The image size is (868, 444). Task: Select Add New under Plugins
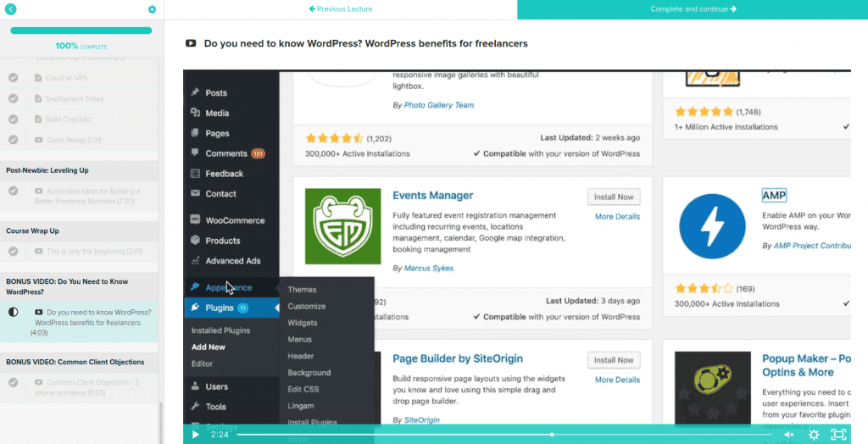(209, 347)
